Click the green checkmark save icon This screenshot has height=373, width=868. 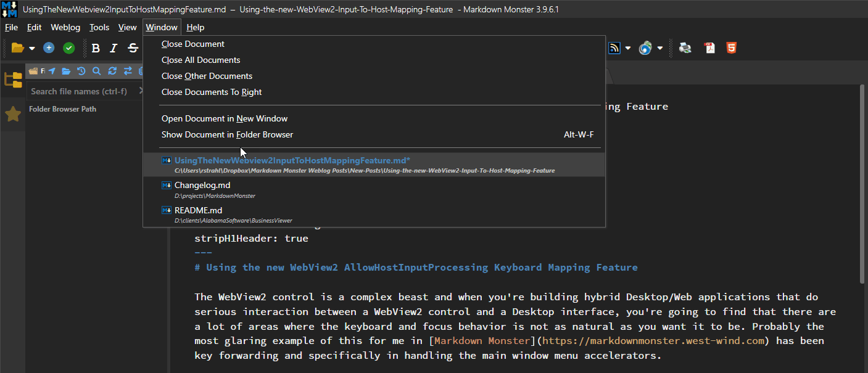[x=69, y=48]
